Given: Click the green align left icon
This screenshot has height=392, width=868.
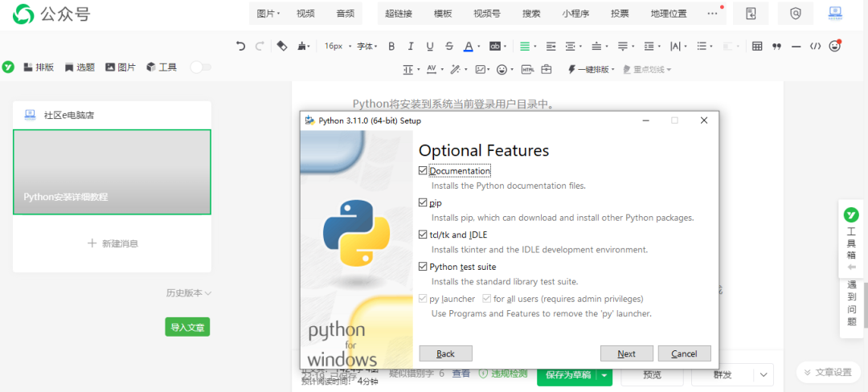Looking at the screenshot, I should click(524, 47).
